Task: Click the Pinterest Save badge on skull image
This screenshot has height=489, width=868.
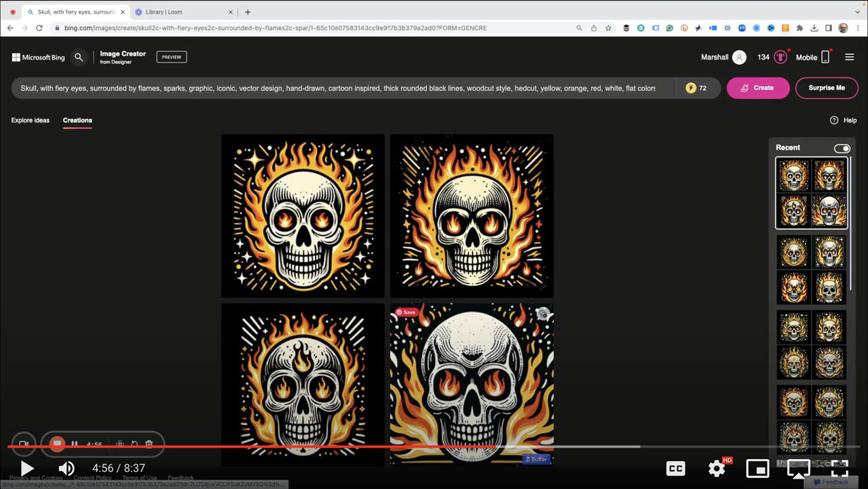Action: pyautogui.click(x=407, y=312)
